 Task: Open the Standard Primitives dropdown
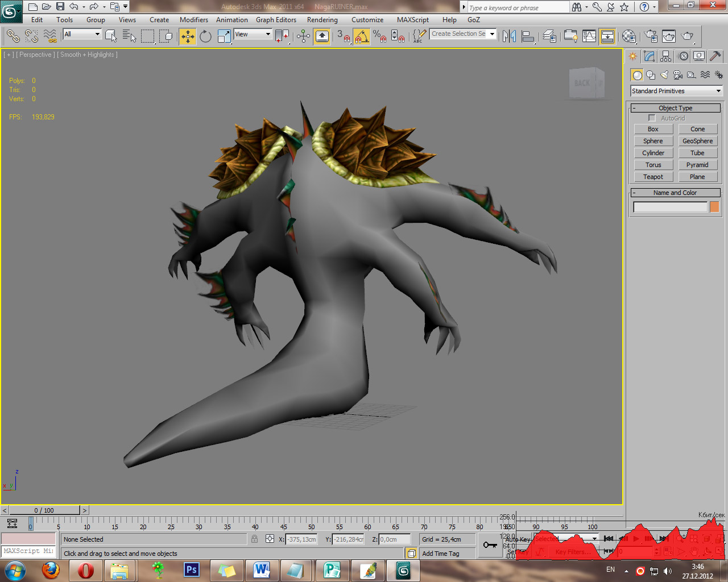676,91
